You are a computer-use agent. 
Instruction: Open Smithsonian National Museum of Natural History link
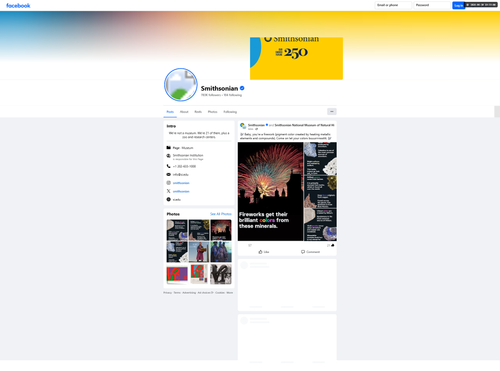tap(304, 125)
